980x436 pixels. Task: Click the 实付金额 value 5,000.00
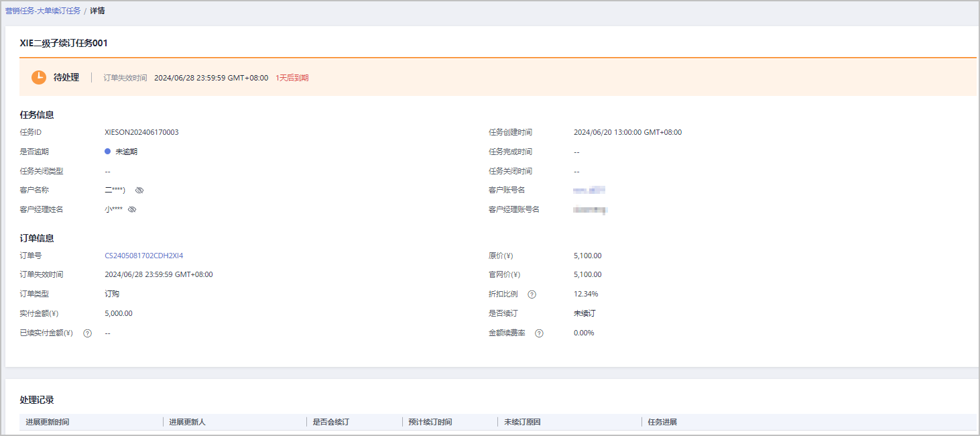(x=119, y=313)
